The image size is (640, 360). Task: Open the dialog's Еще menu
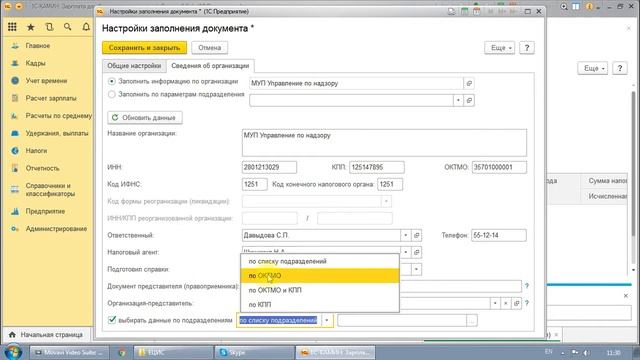(x=500, y=48)
